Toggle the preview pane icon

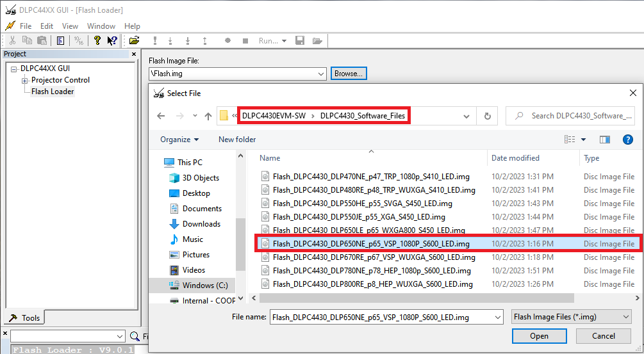[x=604, y=140]
